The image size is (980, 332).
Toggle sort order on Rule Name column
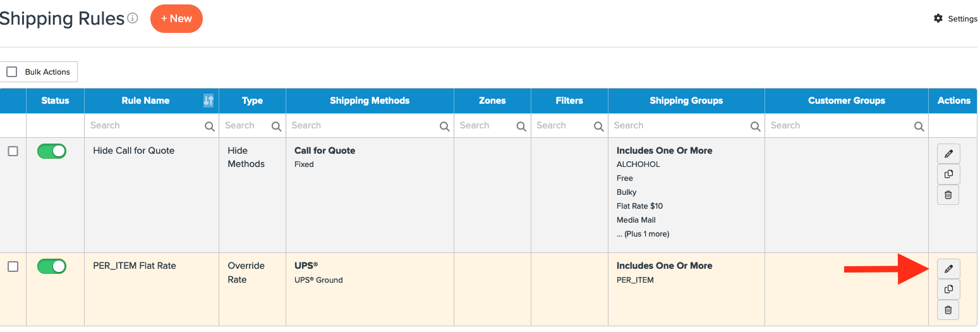(x=209, y=101)
